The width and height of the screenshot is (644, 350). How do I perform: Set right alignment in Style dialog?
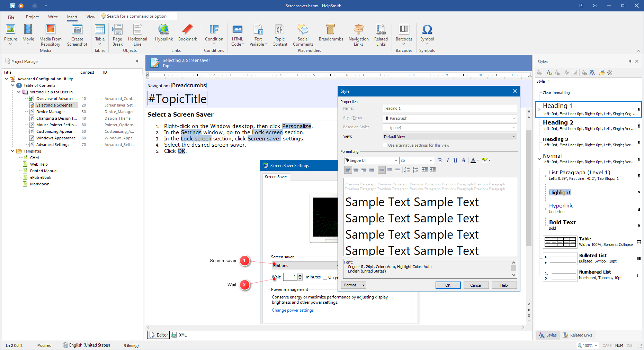pyautogui.click(x=364, y=170)
